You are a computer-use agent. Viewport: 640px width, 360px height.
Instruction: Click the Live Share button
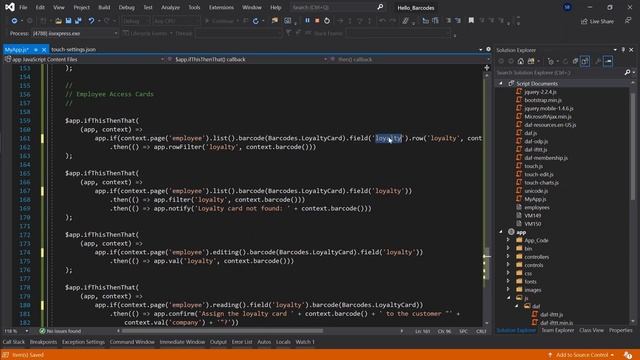(597, 21)
